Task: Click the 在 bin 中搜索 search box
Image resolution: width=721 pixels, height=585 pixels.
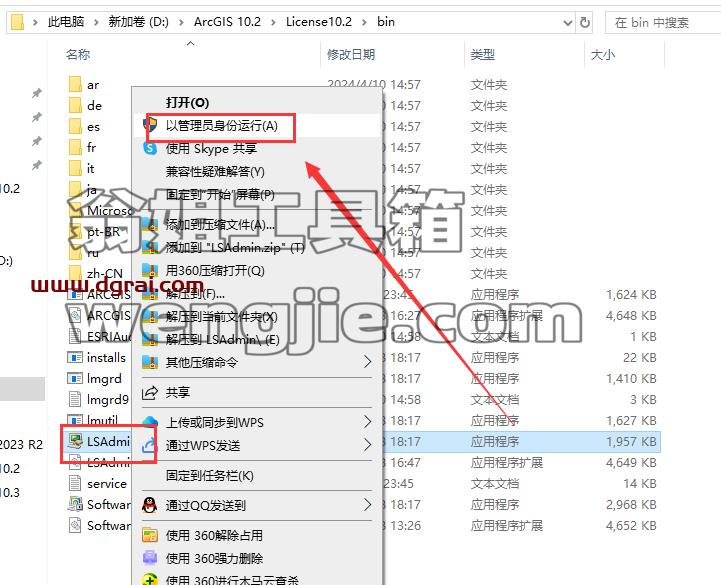Action: click(663, 22)
